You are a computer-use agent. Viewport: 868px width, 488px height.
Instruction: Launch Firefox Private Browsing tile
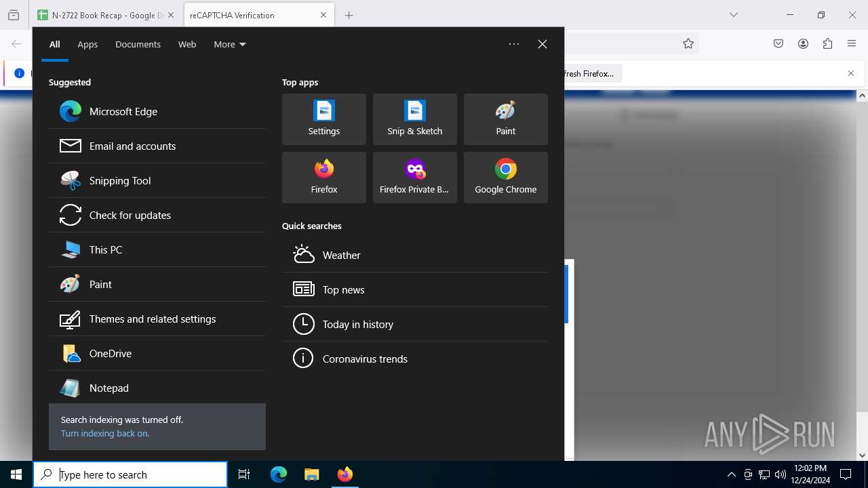point(415,178)
